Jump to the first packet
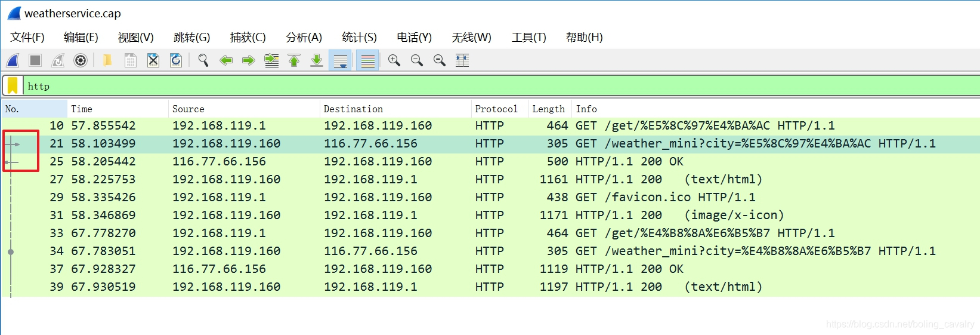 coord(294,60)
